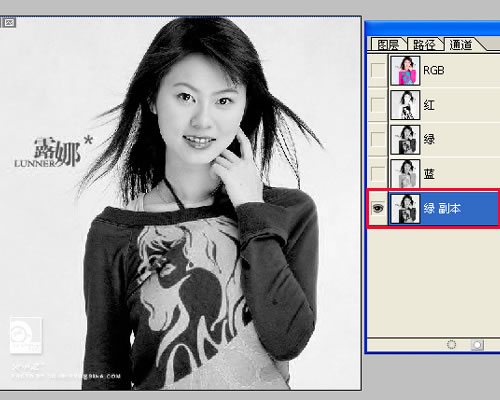Turn on visibility for the 蓝 channel
This screenshot has height=400, width=500.
pyautogui.click(x=378, y=174)
